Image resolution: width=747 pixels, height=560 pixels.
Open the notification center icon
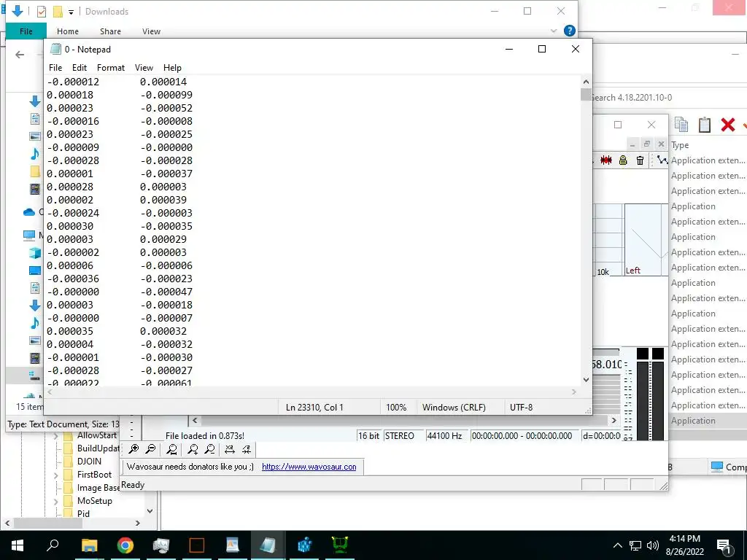(x=724, y=546)
